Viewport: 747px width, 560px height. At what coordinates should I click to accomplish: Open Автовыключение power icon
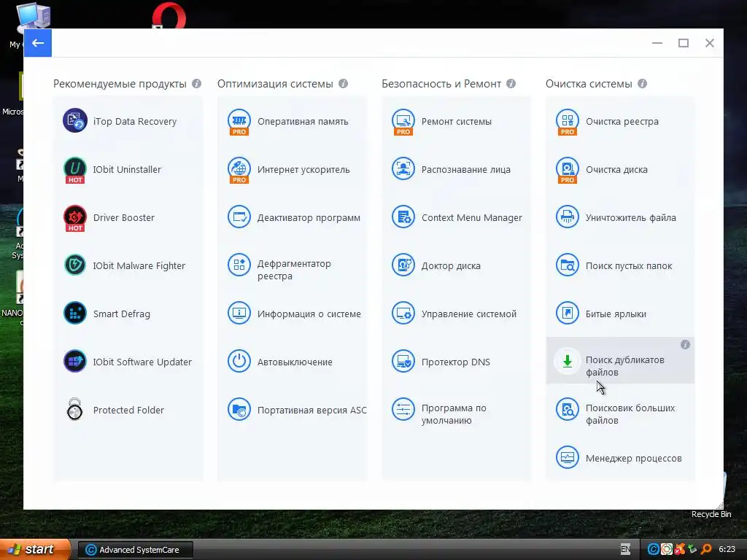tap(239, 362)
